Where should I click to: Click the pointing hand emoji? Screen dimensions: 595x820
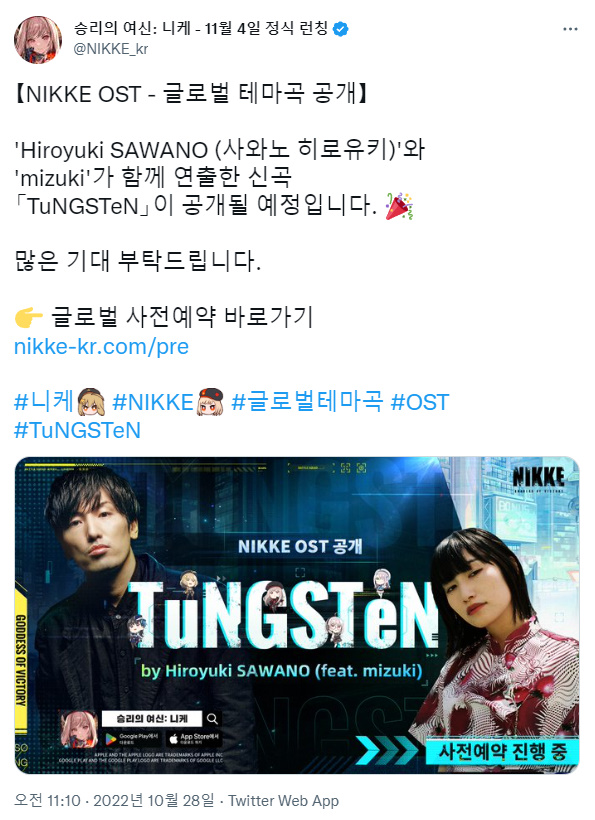click(28, 317)
